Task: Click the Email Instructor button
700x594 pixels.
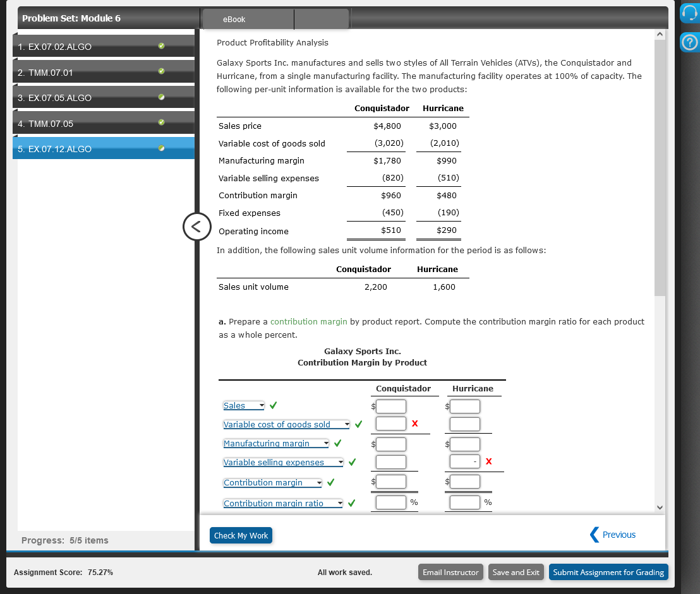Action: 450,572
